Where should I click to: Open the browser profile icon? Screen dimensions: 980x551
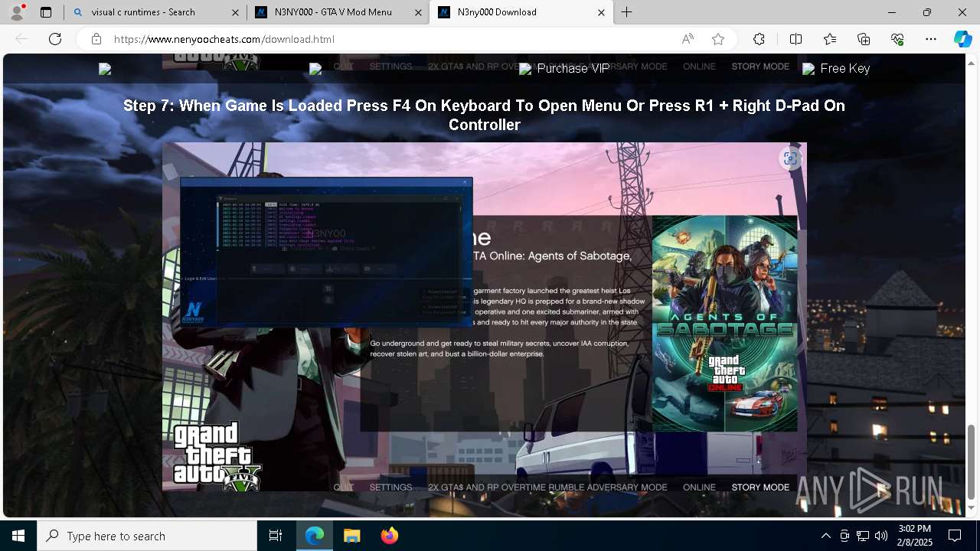click(17, 12)
